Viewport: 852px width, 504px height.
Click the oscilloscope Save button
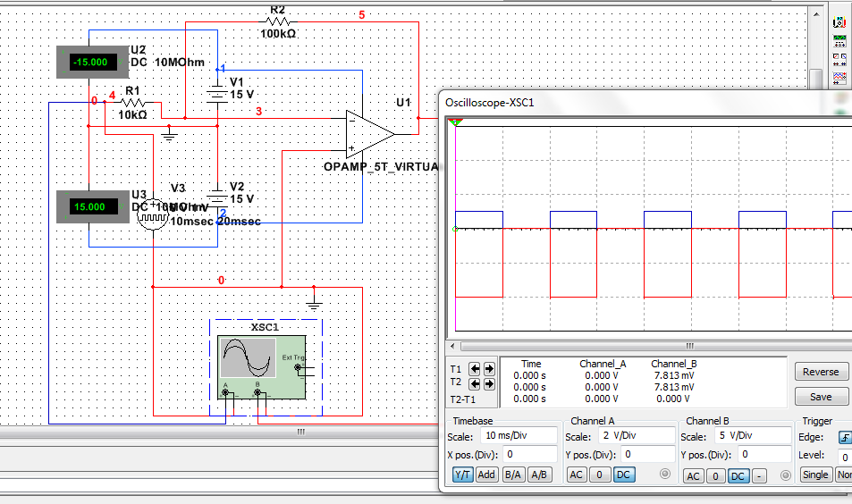pos(821,397)
